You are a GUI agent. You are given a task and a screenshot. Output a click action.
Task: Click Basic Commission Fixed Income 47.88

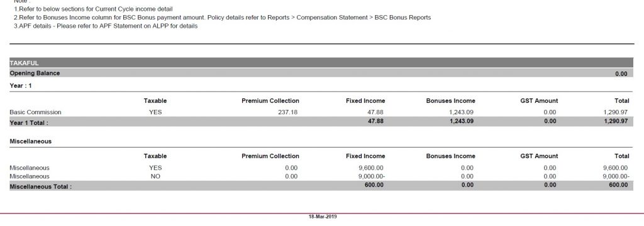tap(376, 112)
